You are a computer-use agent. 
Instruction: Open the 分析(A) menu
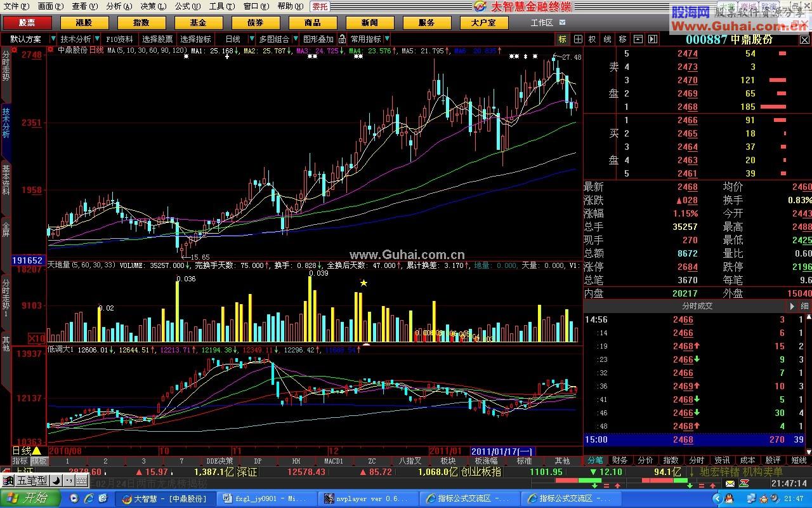[119, 6]
